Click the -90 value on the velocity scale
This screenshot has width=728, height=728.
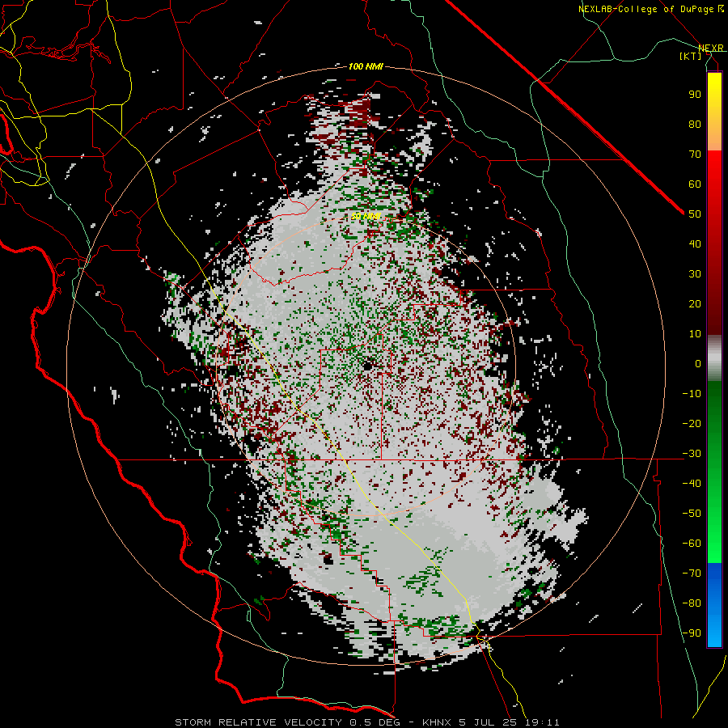[x=692, y=633]
